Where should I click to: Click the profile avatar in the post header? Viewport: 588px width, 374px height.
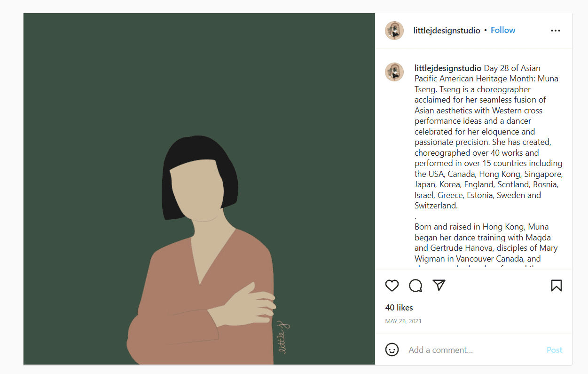pyautogui.click(x=394, y=31)
